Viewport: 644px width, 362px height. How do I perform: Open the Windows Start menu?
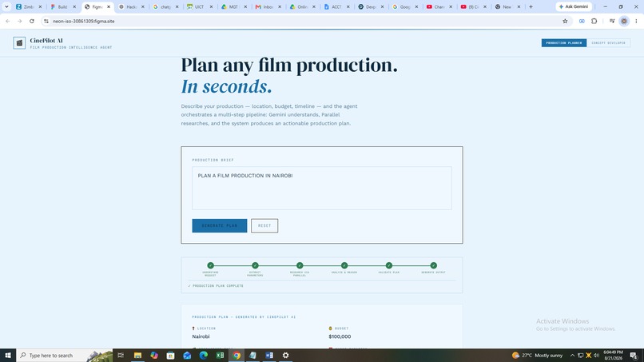8,355
